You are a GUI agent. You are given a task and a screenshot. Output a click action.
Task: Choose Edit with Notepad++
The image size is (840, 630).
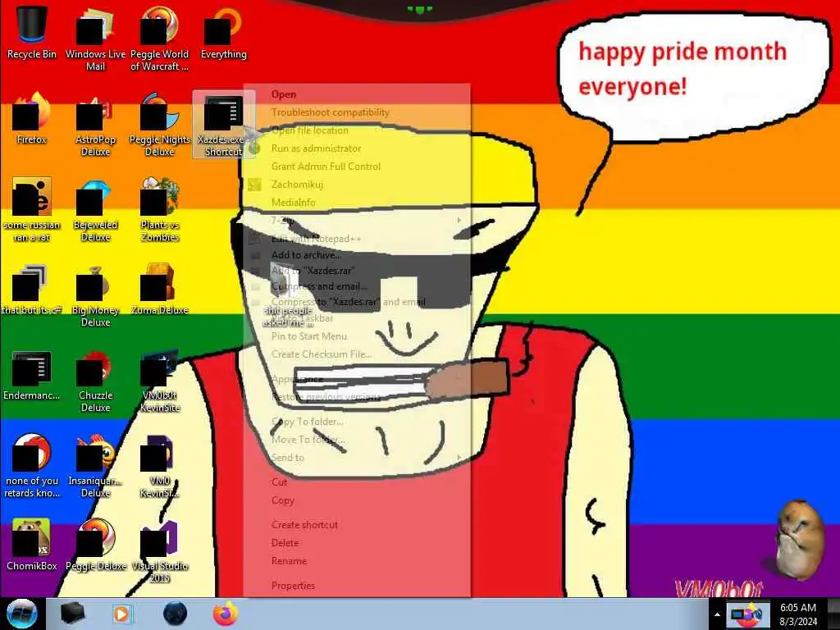click(357, 239)
